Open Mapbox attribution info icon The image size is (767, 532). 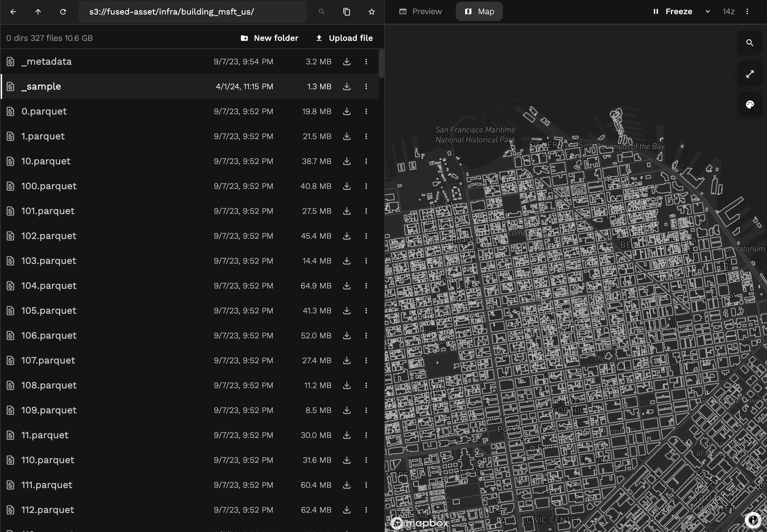pyautogui.click(x=753, y=520)
